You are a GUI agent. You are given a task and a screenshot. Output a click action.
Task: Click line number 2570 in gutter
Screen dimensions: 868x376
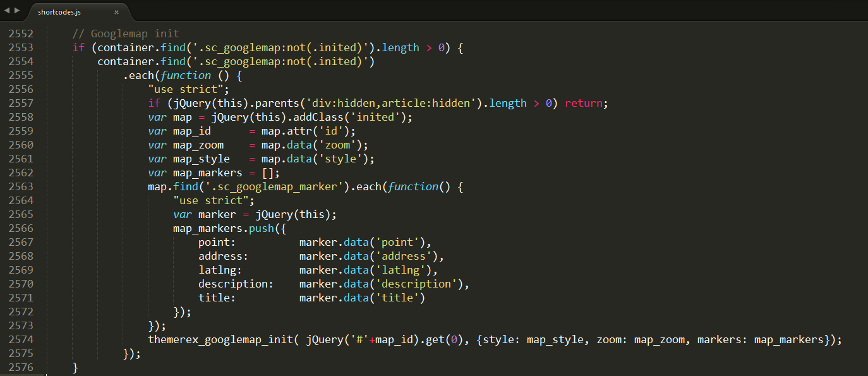pos(21,284)
